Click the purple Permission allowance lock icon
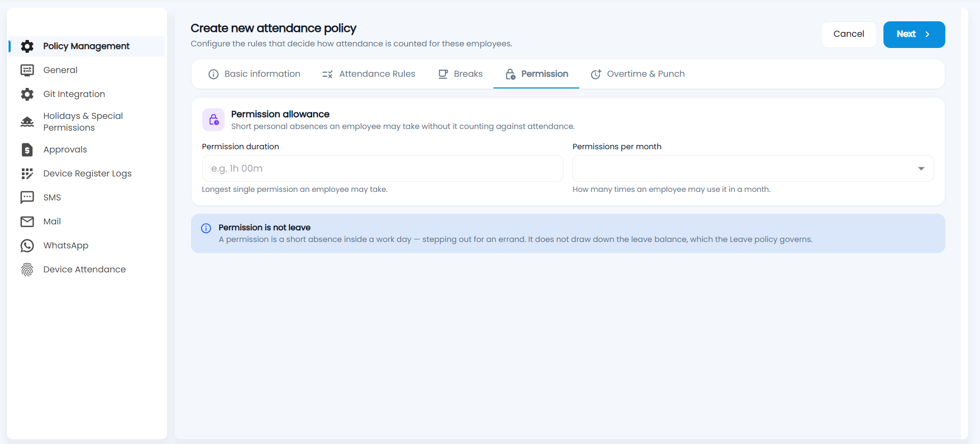Screen dimensions: 980x444 [x=213, y=120]
